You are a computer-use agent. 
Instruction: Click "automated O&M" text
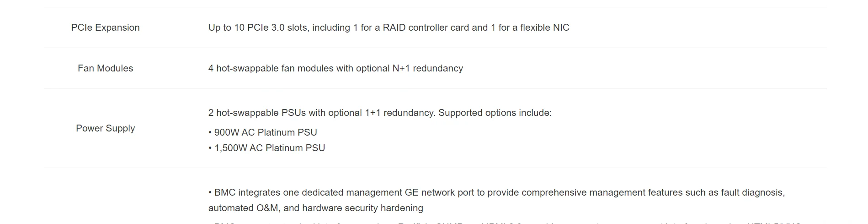[243, 208]
